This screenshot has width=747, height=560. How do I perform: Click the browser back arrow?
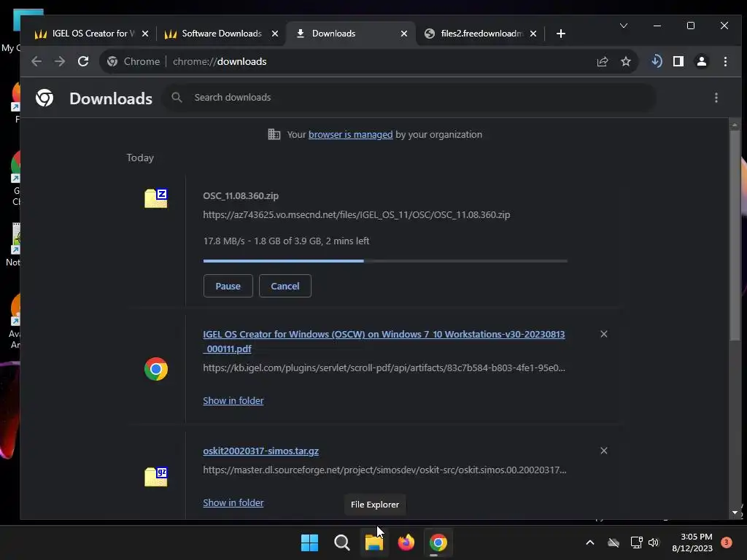click(36, 61)
